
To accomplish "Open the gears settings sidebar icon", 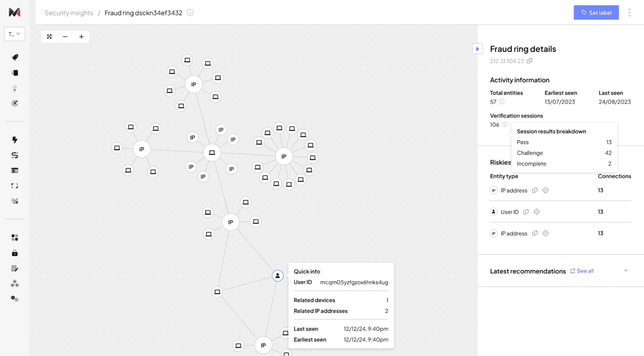I will (14, 298).
